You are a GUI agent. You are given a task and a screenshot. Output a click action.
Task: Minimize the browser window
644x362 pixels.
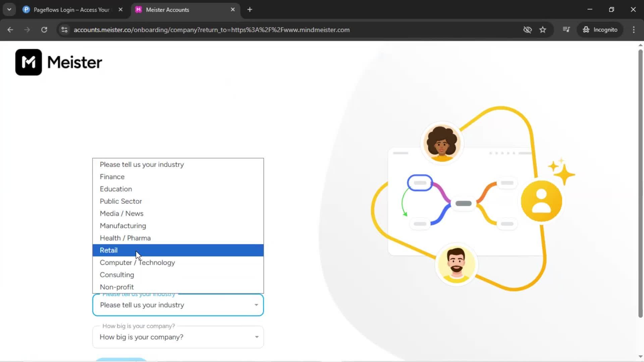coord(590,9)
